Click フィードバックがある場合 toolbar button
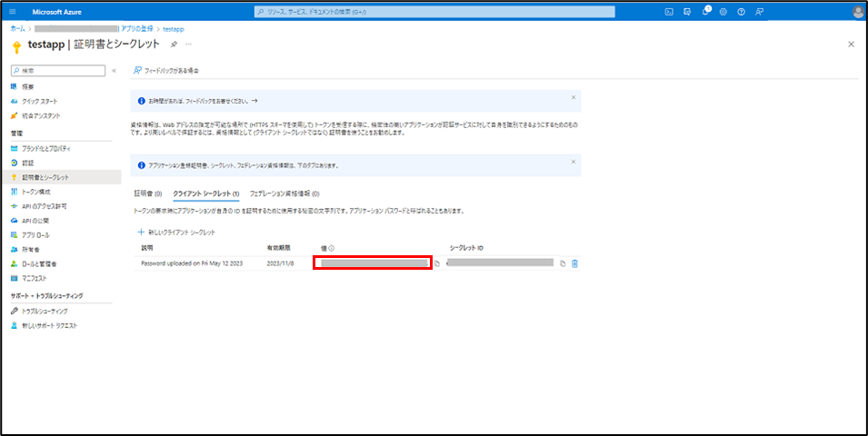868x436 pixels. click(166, 71)
